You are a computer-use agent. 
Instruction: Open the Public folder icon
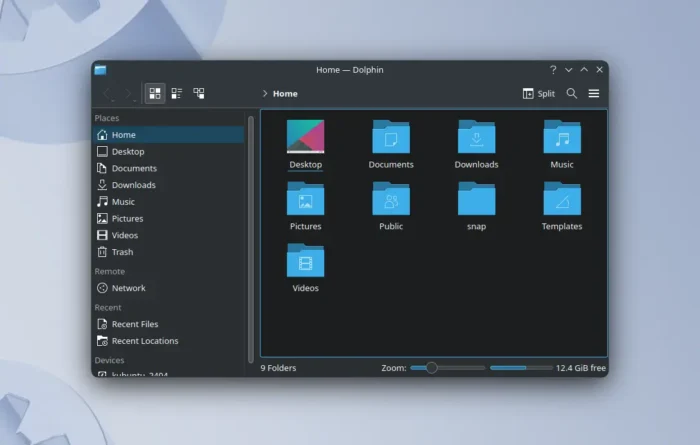pos(391,199)
